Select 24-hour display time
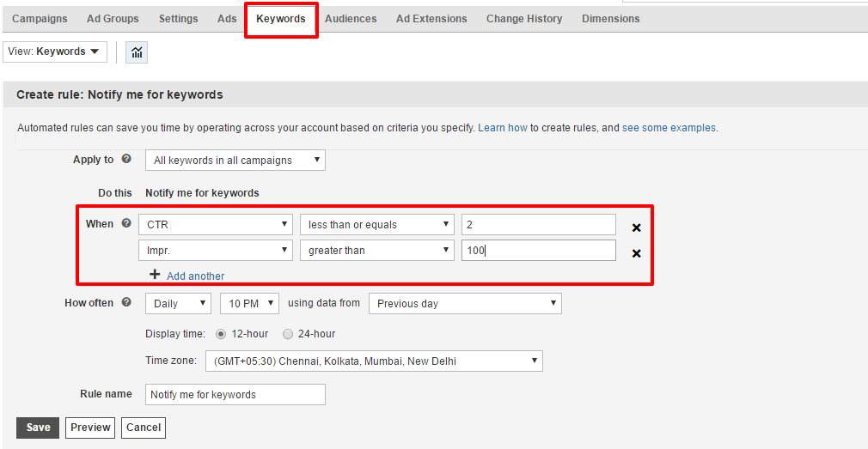This screenshot has width=868, height=449. [x=288, y=334]
